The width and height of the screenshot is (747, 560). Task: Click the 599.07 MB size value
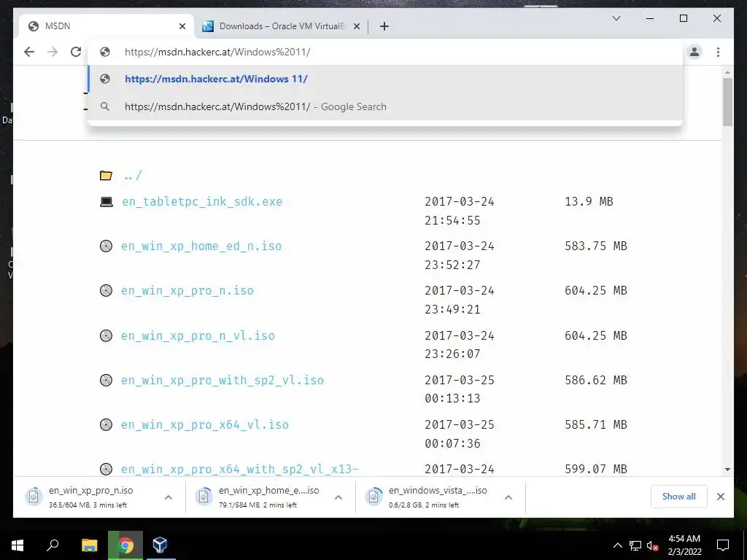coord(595,469)
